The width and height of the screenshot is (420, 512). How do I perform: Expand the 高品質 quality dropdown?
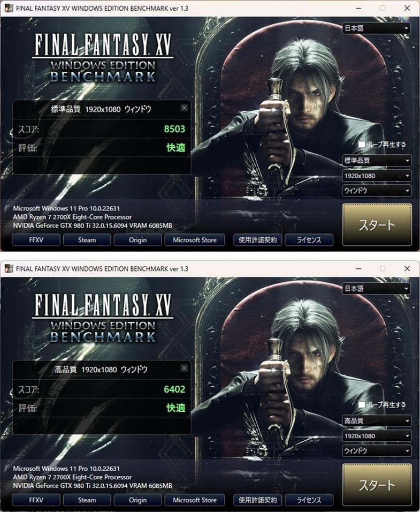point(376,421)
